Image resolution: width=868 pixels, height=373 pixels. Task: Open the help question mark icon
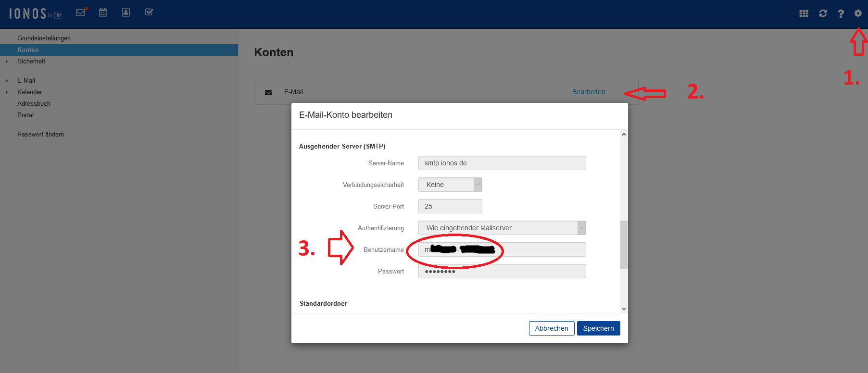pyautogui.click(x=841, y=13)
